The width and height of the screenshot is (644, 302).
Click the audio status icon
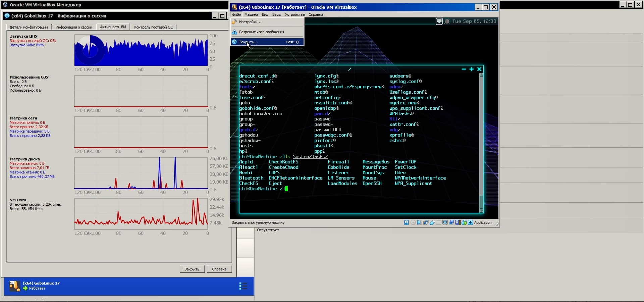click(x=419, y=222)
